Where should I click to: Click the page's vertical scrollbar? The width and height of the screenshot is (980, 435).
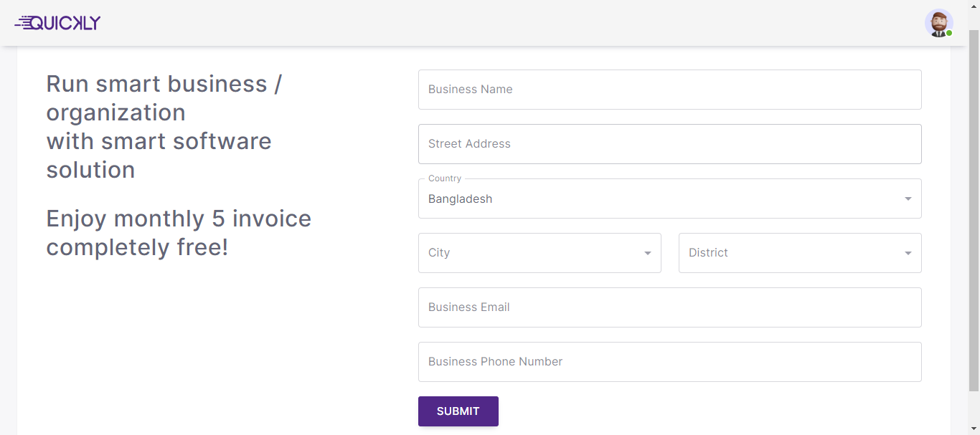974,215
